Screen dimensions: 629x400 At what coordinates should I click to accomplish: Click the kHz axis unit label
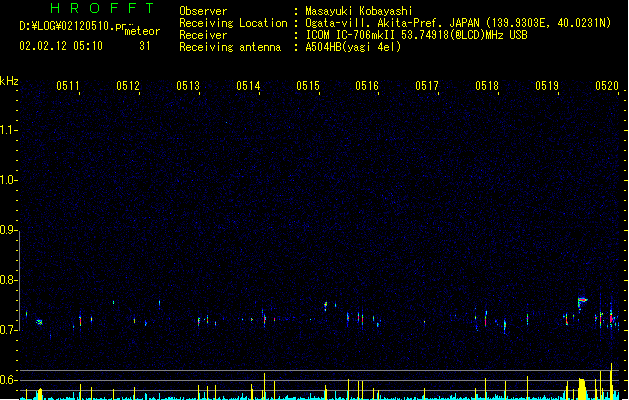(9, 81)
